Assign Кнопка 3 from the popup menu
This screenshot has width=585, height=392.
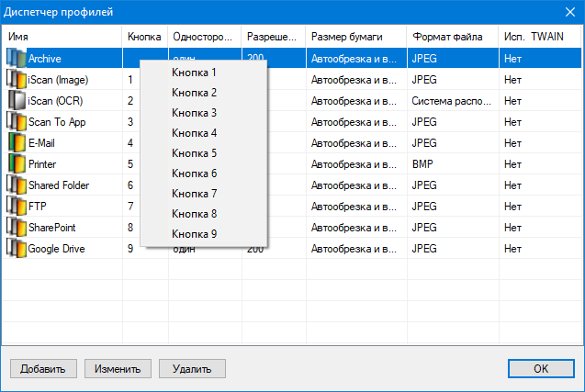(194, 113)
